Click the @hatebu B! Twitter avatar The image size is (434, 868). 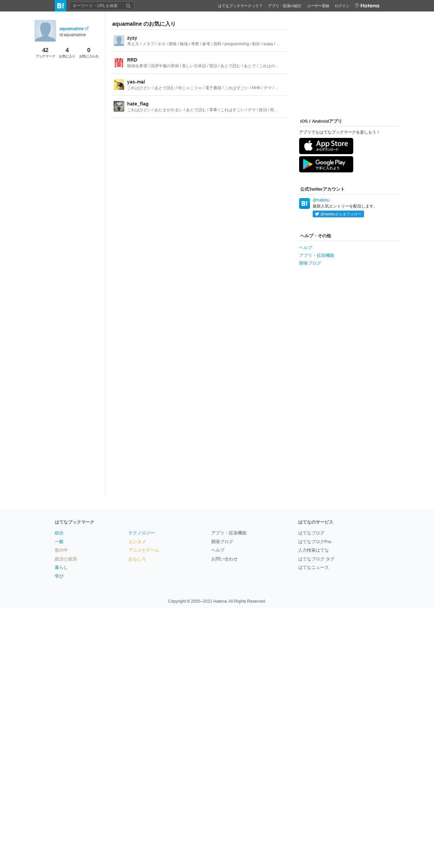click(305, 203)
